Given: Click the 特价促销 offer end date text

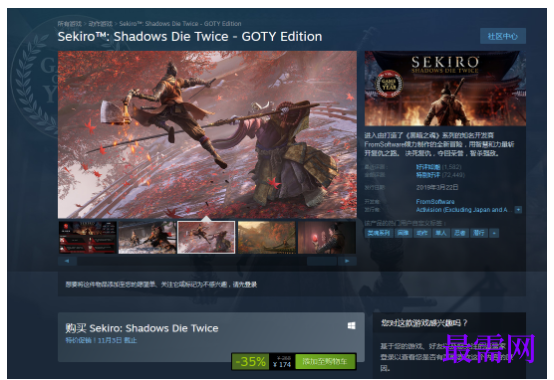Looking at the screenshot, I should (x=101, y=340).
